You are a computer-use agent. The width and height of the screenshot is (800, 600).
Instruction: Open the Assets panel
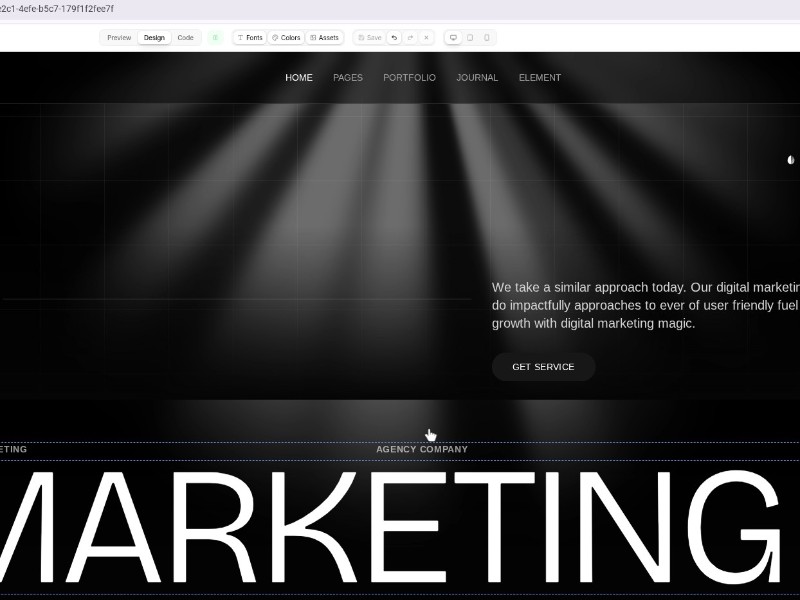coord(324,37)
